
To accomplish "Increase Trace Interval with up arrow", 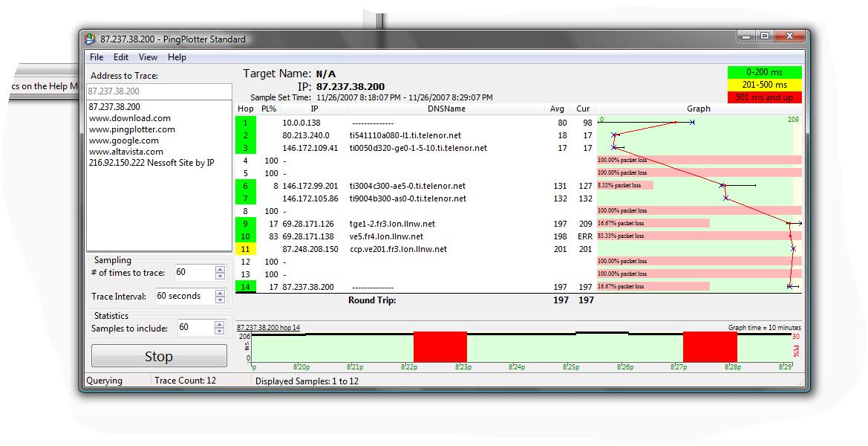I will [x=221, y=293].
